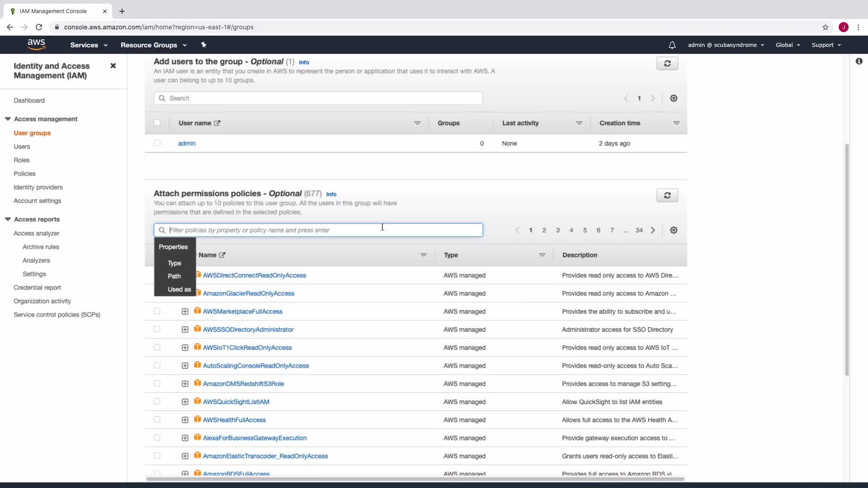Image resolution: width=868 pixels, height=488 pixels.
Task: Select Used as filter property
Action: [179, 289]
